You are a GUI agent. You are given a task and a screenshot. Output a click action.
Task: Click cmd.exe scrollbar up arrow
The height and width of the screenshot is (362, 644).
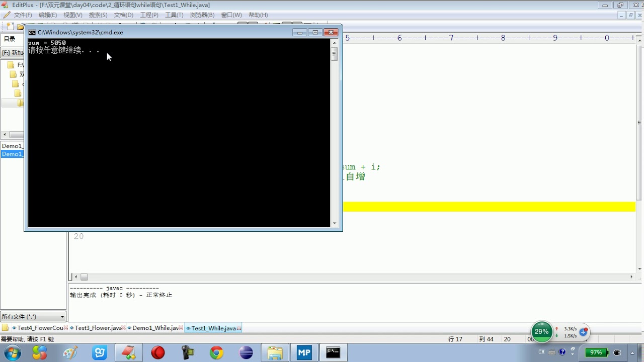pos(335,43)
